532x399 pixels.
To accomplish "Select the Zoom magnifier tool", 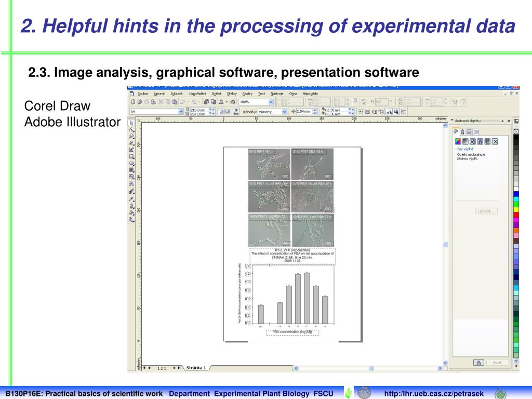I will 131,136.
